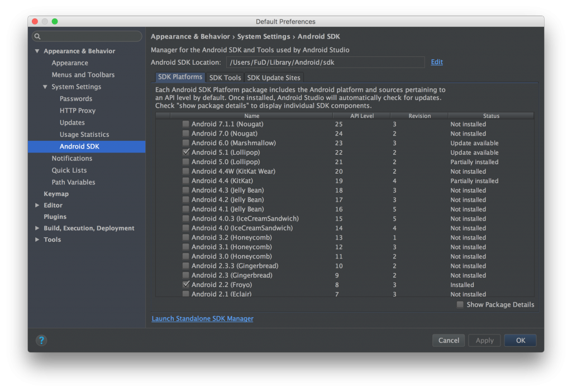Switch to the SDK Tools tab
The height and width of the screenshot is (392, 572).
[225, 78]
